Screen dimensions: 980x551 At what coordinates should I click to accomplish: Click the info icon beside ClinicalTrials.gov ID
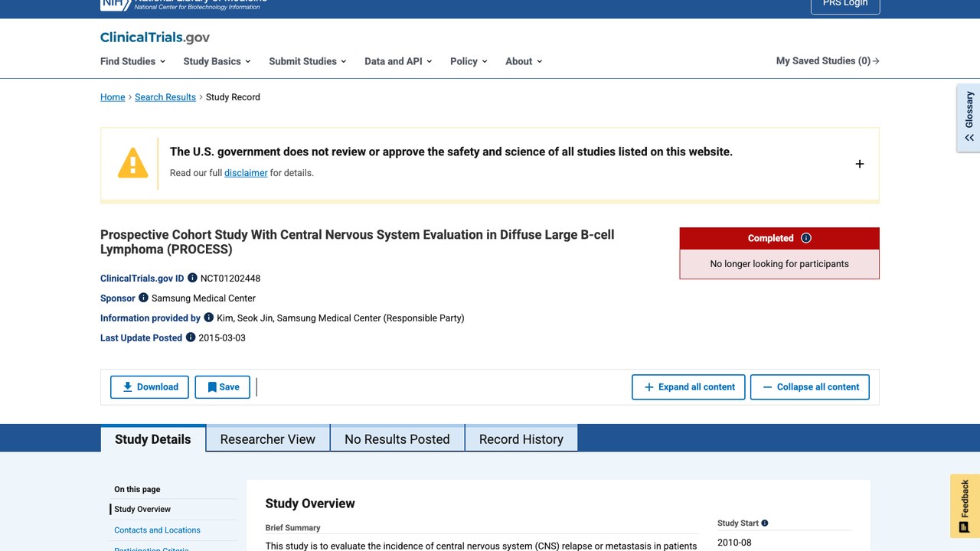pos(192,278)
